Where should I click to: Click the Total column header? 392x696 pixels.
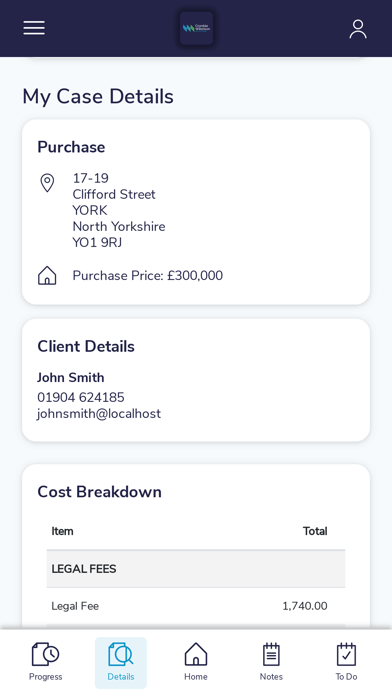[x=315, y=531]
